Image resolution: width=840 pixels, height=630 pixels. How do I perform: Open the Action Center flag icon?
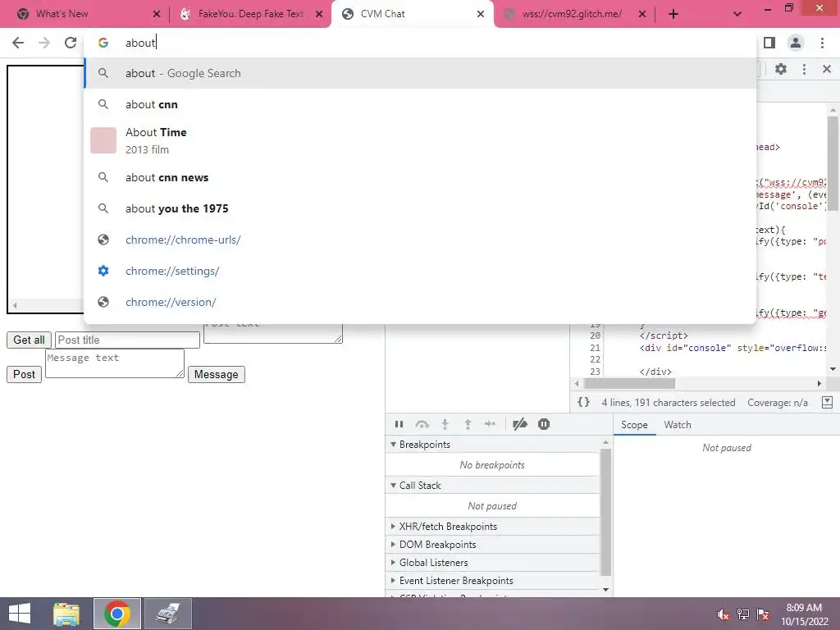[x=763, y=614]
